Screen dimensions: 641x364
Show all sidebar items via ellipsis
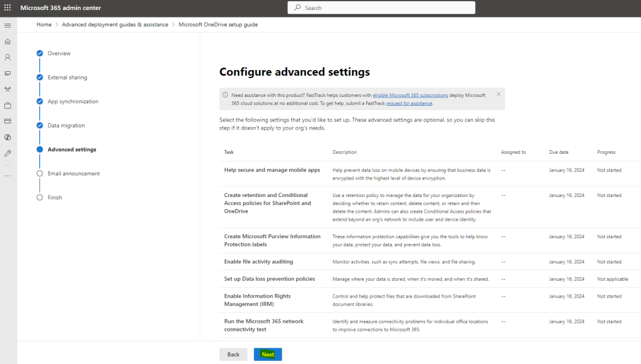[8, 176]
